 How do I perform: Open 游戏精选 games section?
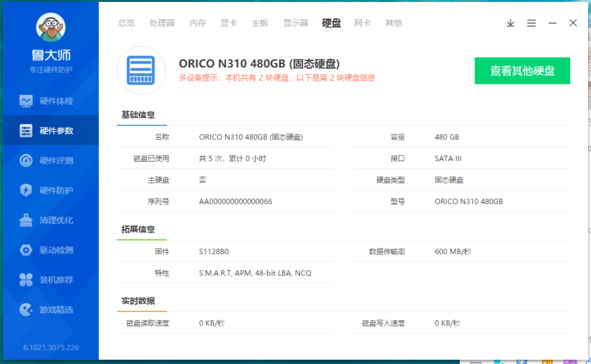[x=51, y=310]
